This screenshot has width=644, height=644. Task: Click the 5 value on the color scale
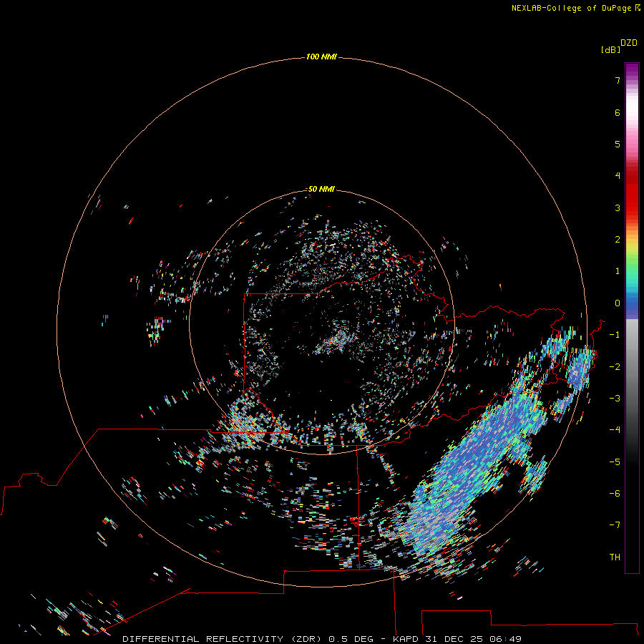coord(618,144)
